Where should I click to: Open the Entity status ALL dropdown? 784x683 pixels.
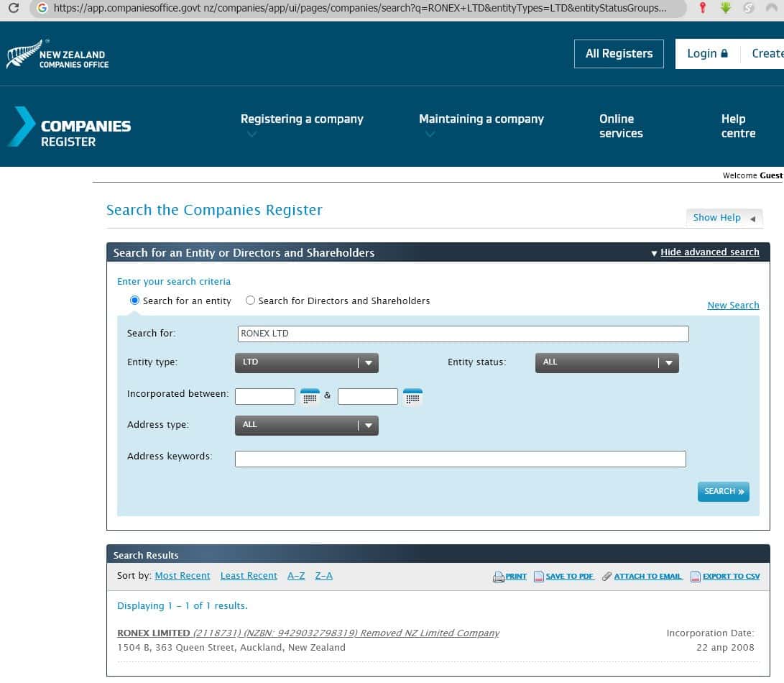(607, 363)
